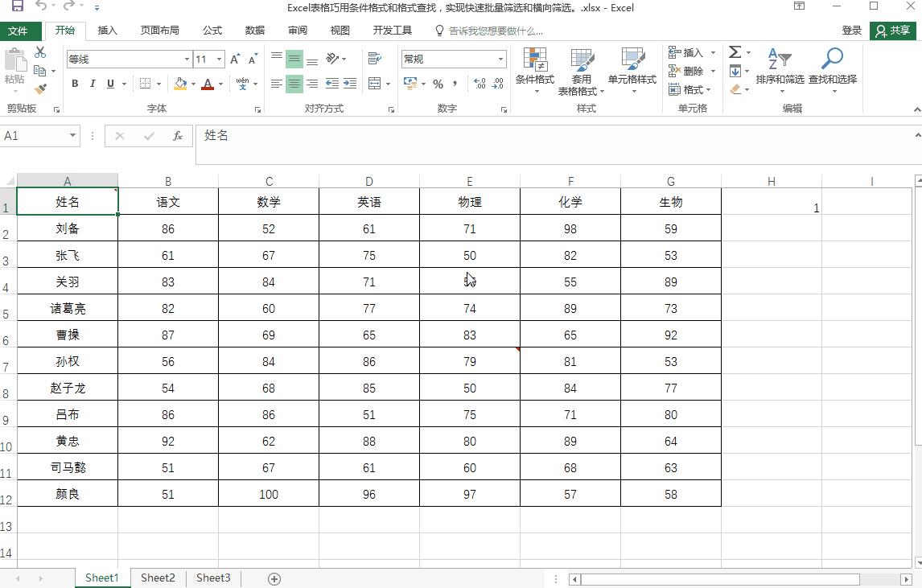Viewport: 922px width, 588px height.
Task: Toggle underline formatting
Action: (x=108, y=83)
